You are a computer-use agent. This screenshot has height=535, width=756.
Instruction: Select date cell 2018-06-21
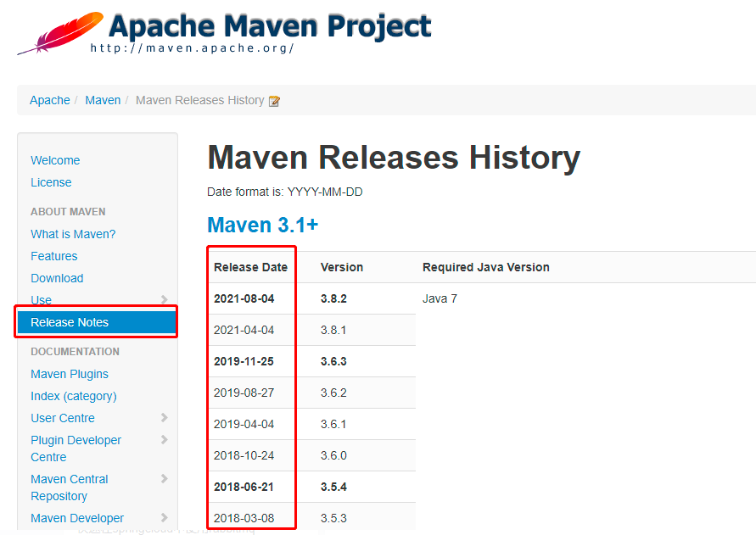point(244,487)
